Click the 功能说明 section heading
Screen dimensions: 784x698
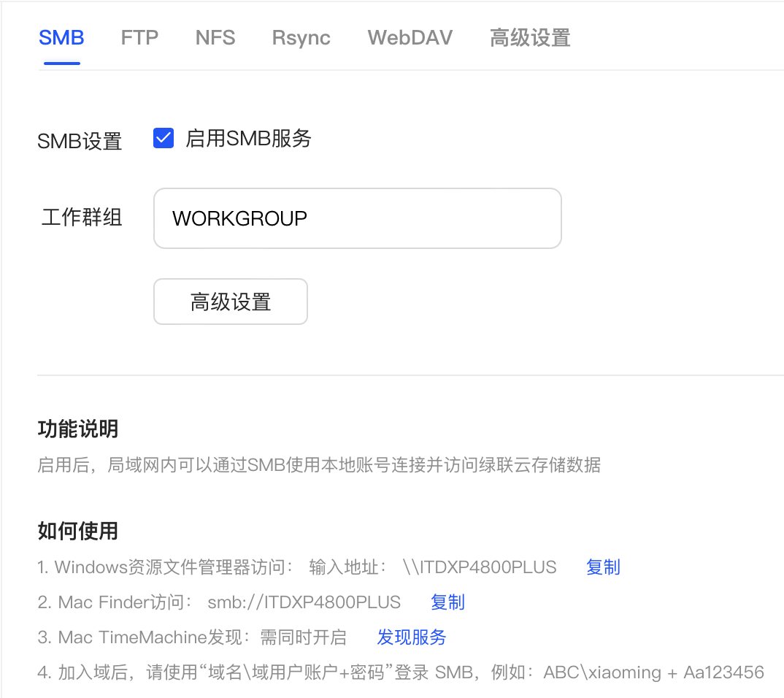pos(77,429)
